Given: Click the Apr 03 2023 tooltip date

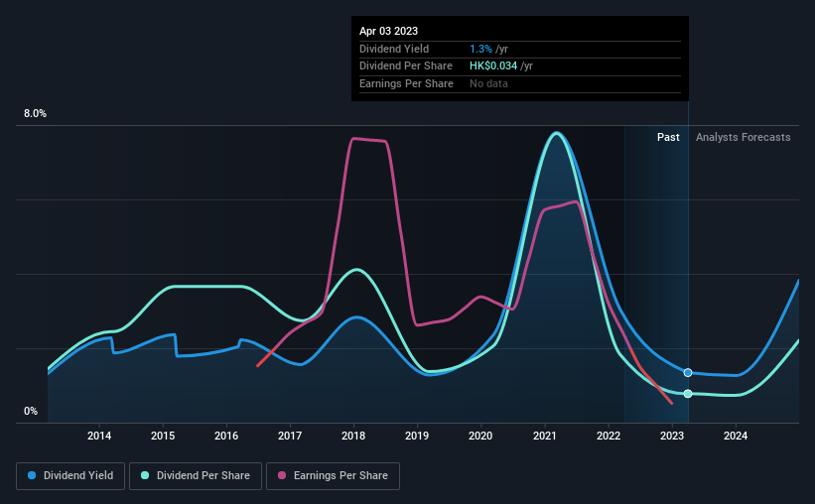Looking at the screenshot, I should click(x=389, y=31).
